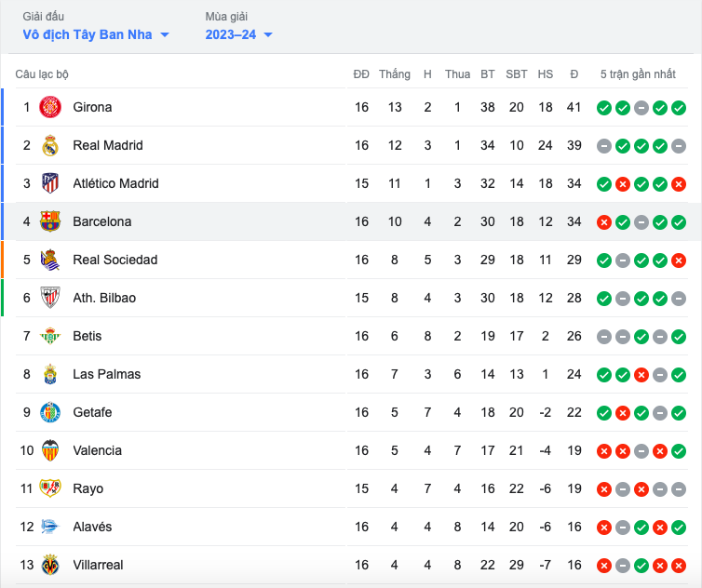
Task: Open the Getafe team link
Action: point(92,412)
